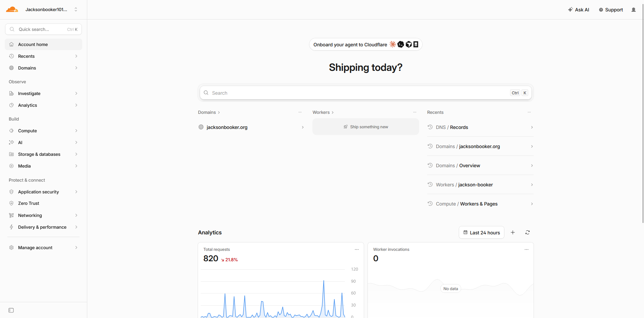The width and height of the screenshot is (644, 318).
Task: Click the 21.8% decrease indicator
Action: point(230,260)
